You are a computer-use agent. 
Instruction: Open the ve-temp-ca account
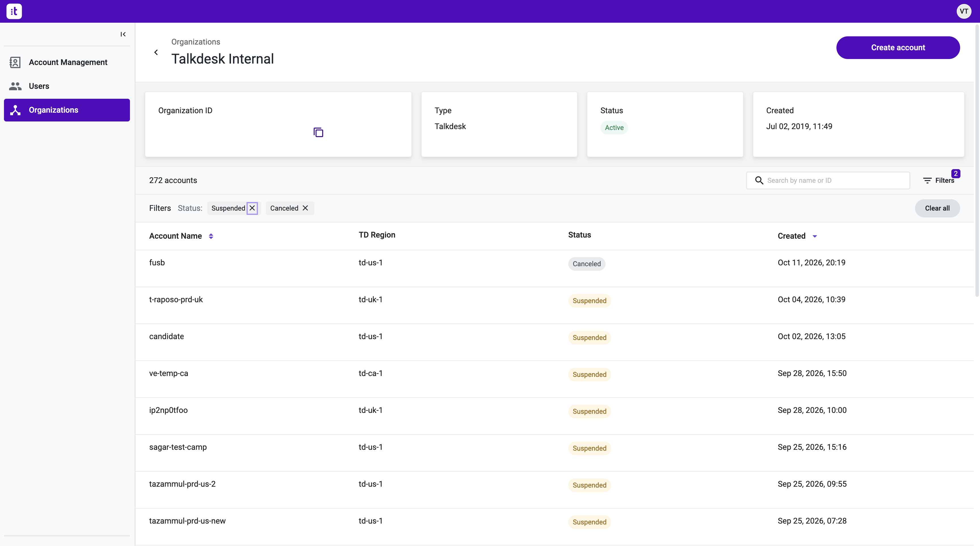[554, 379]
